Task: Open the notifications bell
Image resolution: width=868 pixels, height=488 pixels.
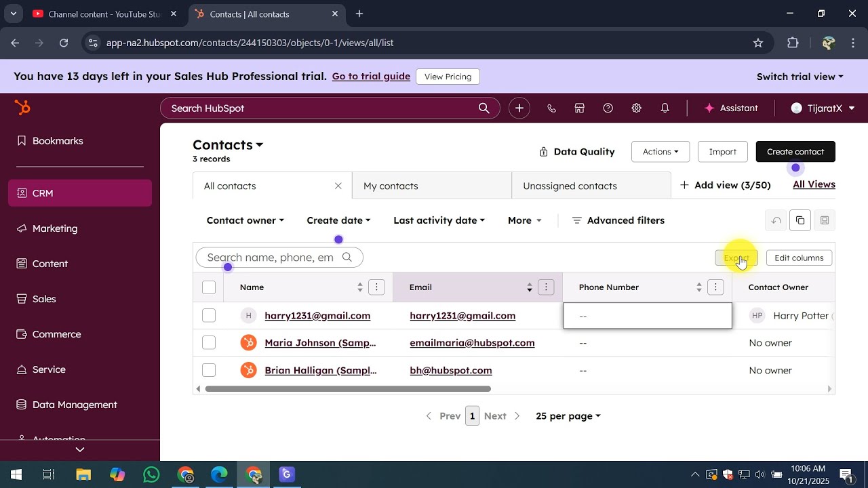Action: 665,108
